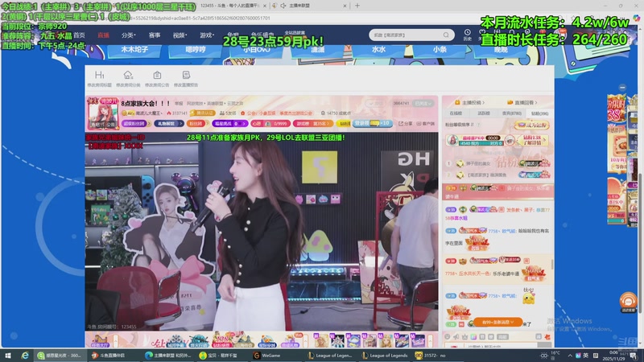Select the 活跃榜 ranking tab

pos(484,113)
